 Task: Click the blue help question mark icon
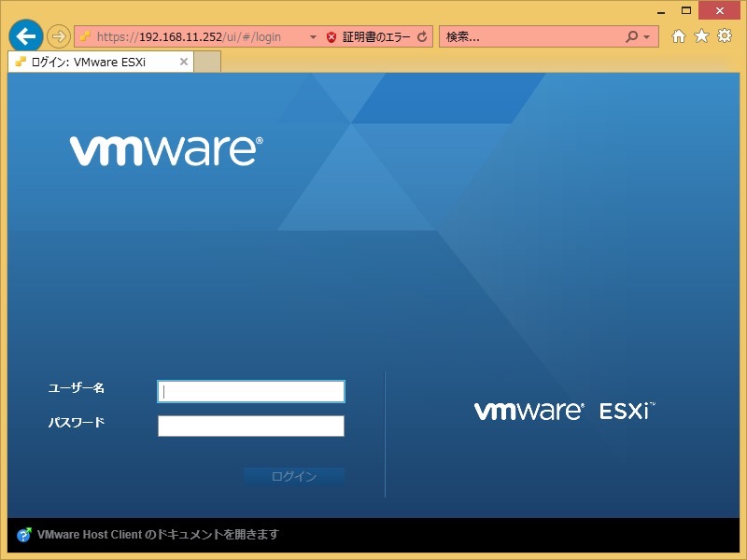tap(24, 535)
